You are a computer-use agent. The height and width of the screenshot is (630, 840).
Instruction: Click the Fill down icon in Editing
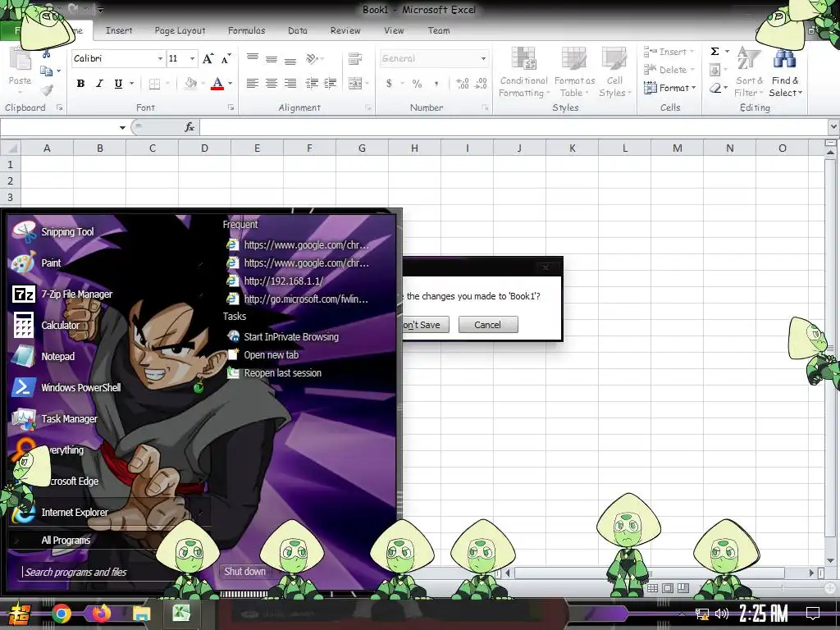pyautogui.click(x=714, y=70)
